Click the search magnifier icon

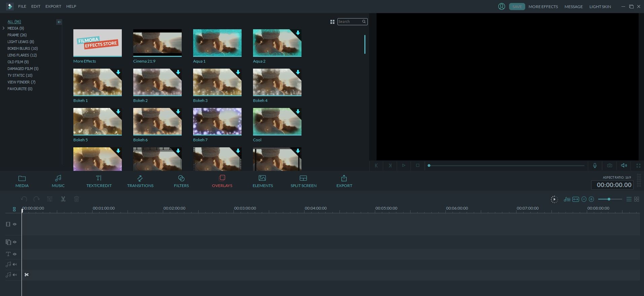(364, 22)
